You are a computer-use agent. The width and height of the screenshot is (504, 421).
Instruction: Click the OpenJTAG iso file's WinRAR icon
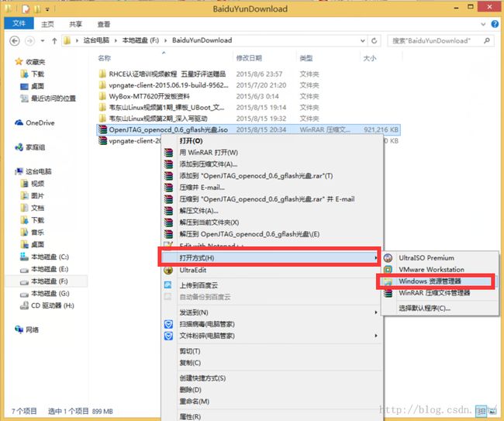pos(102,129)
